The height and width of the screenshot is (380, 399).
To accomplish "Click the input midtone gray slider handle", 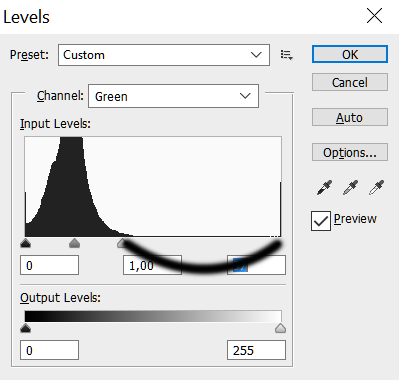I will pos(75,243).
